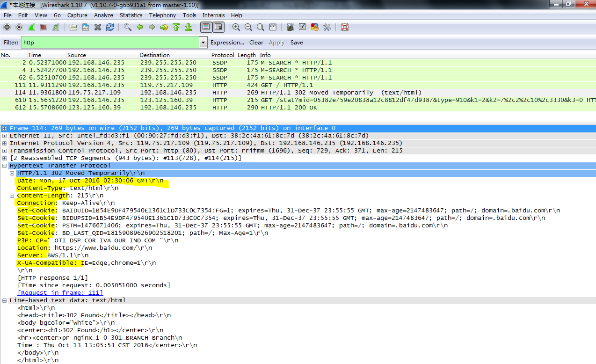This screenshot has width=596, height=364.
Task: Open the capture interfaces list
Action: tap(7, 27)
